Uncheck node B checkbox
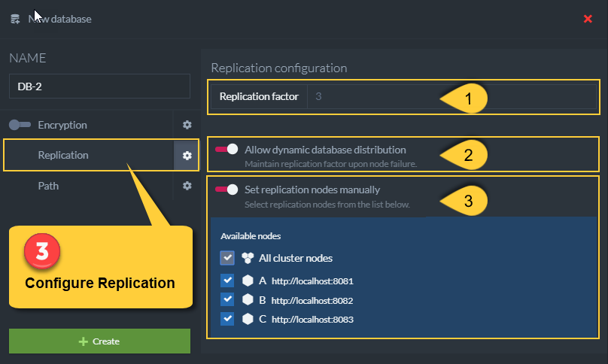 tap(227, 299)
